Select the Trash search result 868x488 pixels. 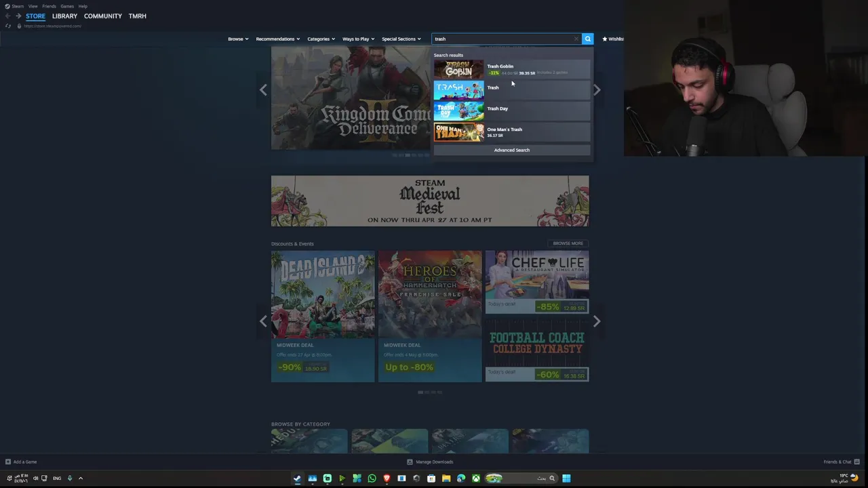click(512, 90)
